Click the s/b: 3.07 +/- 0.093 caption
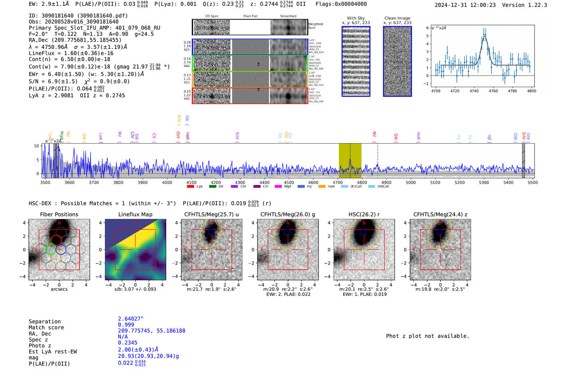The width and height of the screenshot is (576, 392). pyautogui.click(x=135, y=289)
